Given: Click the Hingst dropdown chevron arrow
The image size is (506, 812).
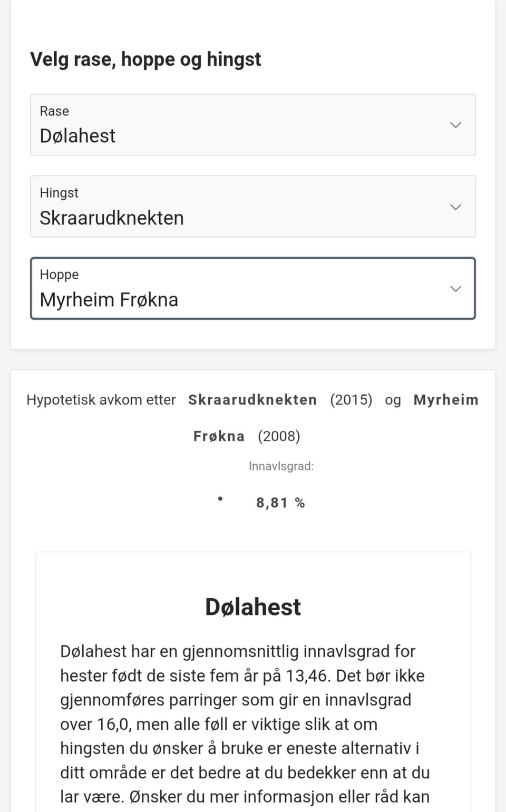Looking at the screenshot, I should click(455, 207).
